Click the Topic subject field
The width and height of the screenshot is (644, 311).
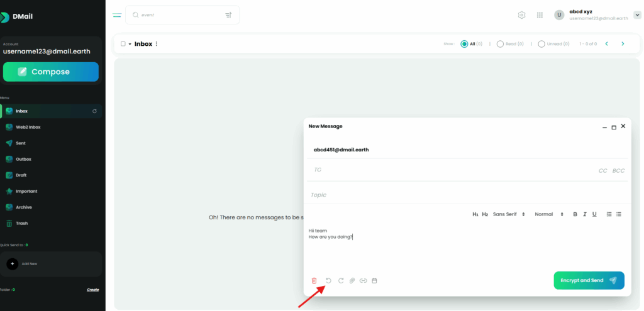tap(440, 195)
